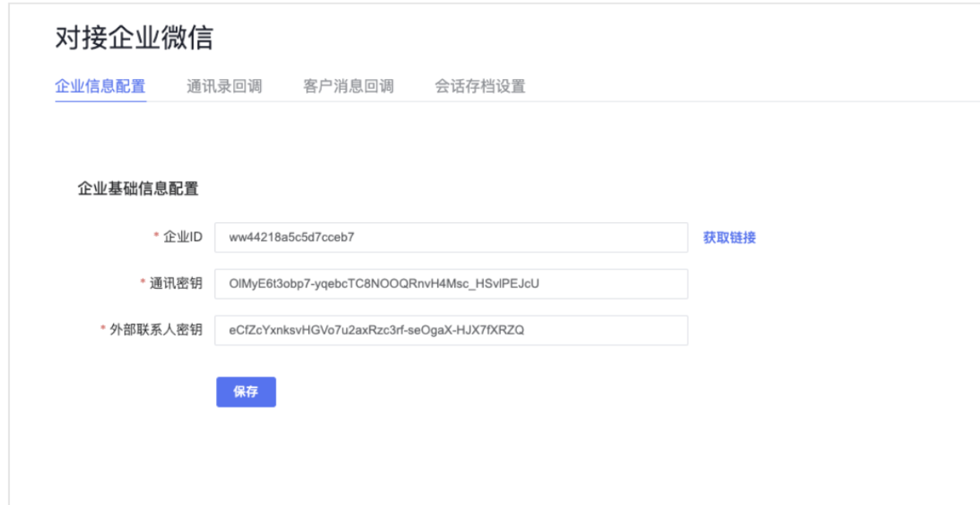The width and height of the screenshot is (980, 505).
Task: Open the 通讯录回调 tab
Action: 224,86
